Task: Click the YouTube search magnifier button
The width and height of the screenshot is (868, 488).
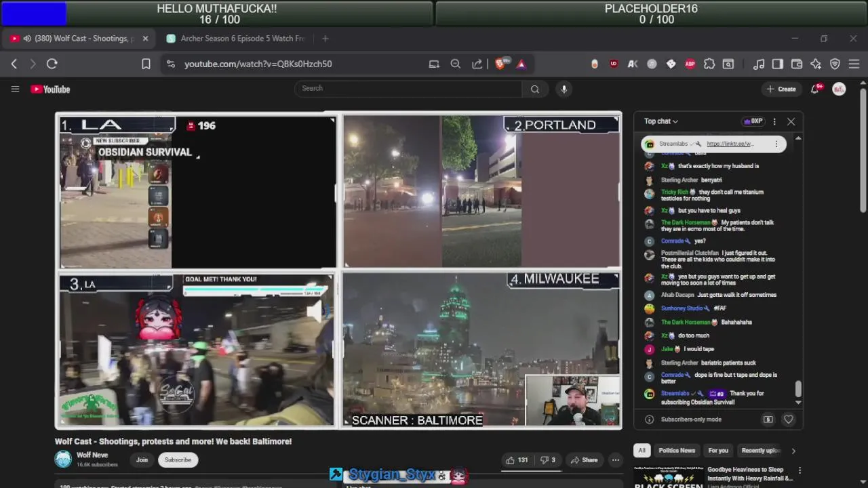Action: [x=535, y=89]
